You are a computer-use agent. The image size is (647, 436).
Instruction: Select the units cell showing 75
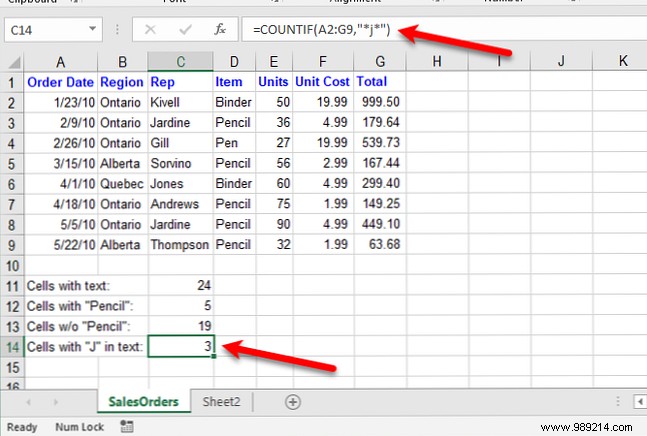point(274,204)
